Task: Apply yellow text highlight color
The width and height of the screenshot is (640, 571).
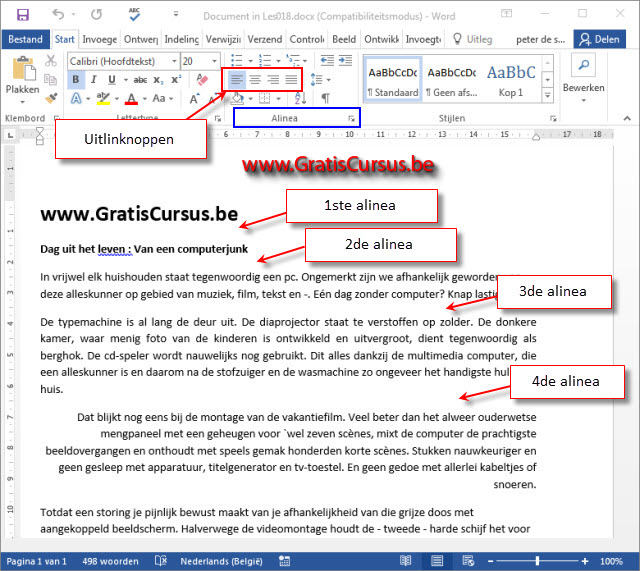Action: (103, 98)
